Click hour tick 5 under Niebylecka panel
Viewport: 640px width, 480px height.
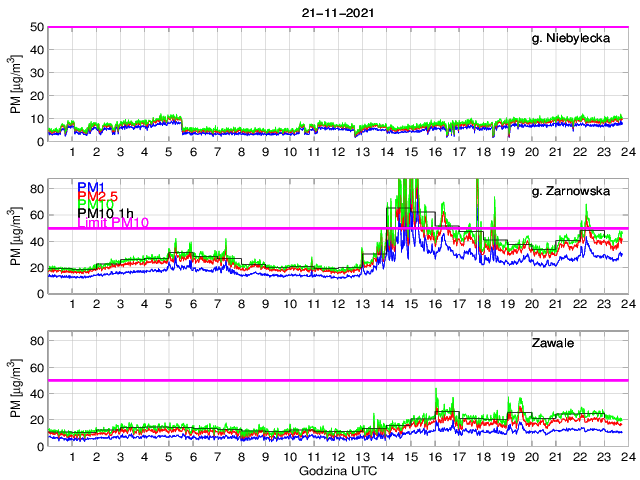169,152
